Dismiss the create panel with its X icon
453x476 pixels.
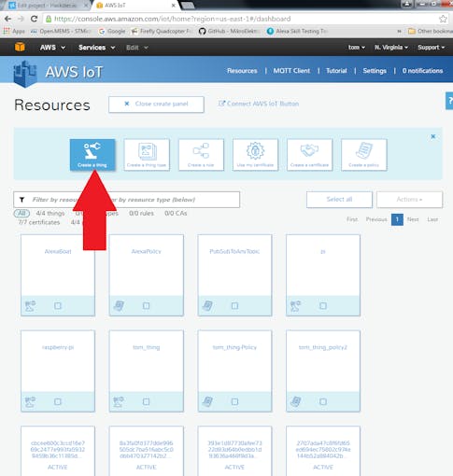click(432, 136)
